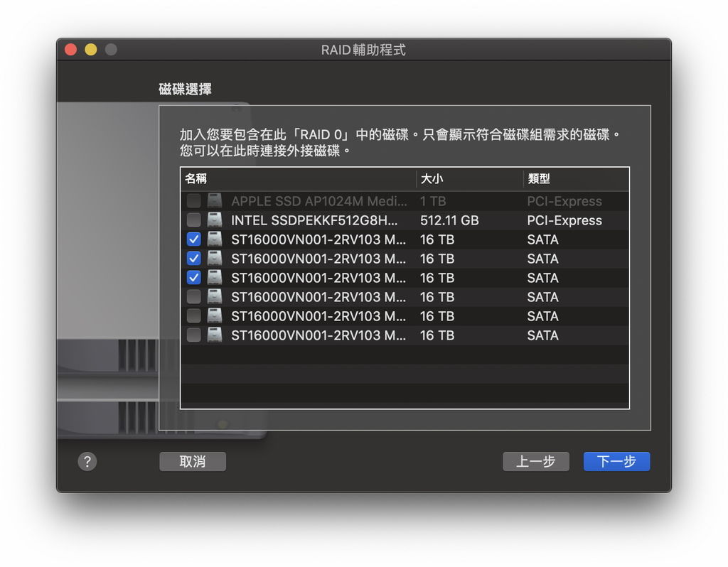The height and width of the screenshot is (567, 728).
Task: Click the INTEL row's PCI-Express type cell
Action: [564, 220]
